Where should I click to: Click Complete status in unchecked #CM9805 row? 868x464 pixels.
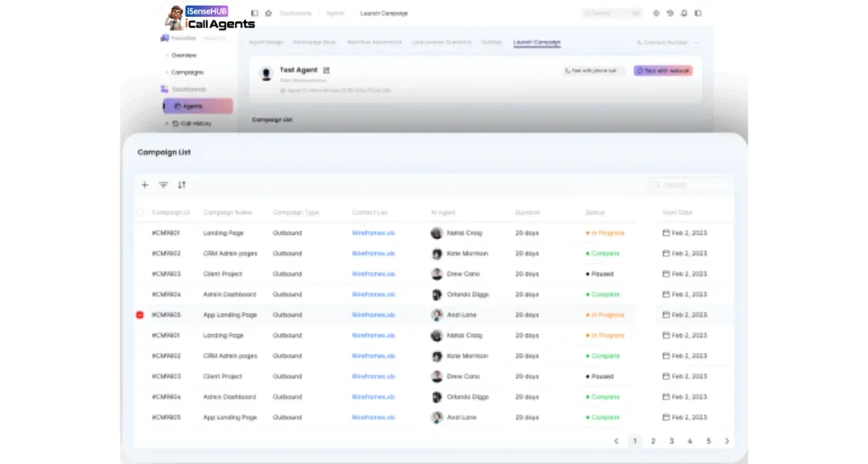pyautogui.click(x=603, y=417)
